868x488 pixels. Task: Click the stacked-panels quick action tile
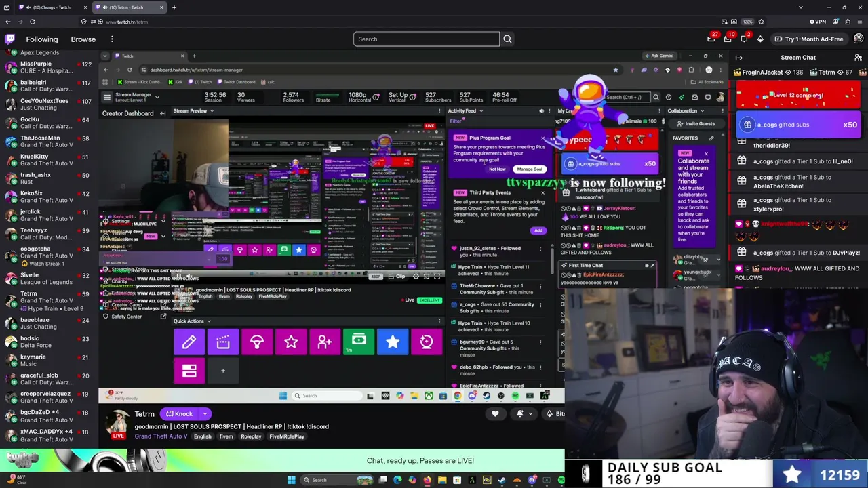[x=189, y=371]
